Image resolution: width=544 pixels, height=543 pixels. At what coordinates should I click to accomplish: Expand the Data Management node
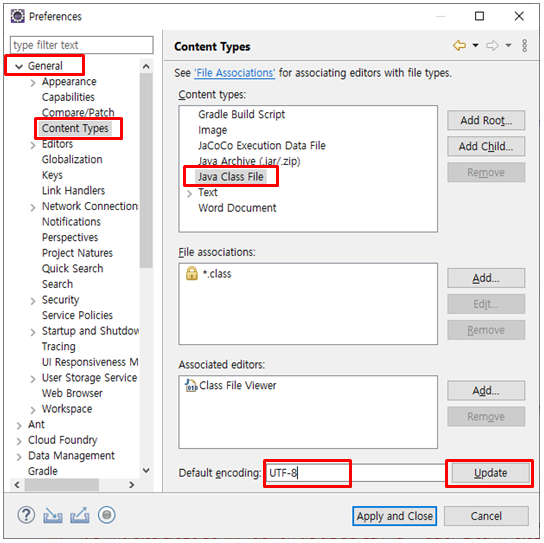[x=19, y=457]
